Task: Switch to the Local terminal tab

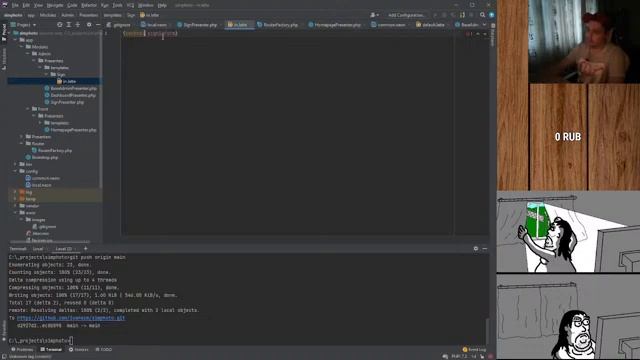Action: [x=38, y=249]
